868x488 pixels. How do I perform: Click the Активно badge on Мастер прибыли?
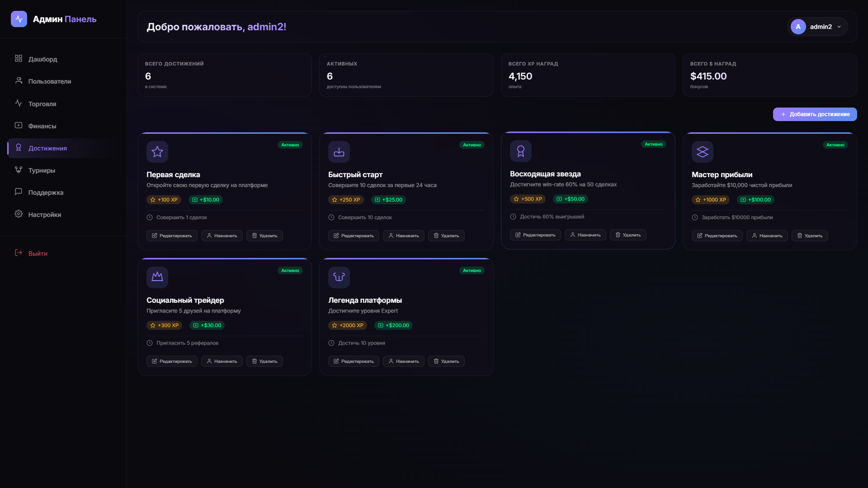tap(835, 145)
